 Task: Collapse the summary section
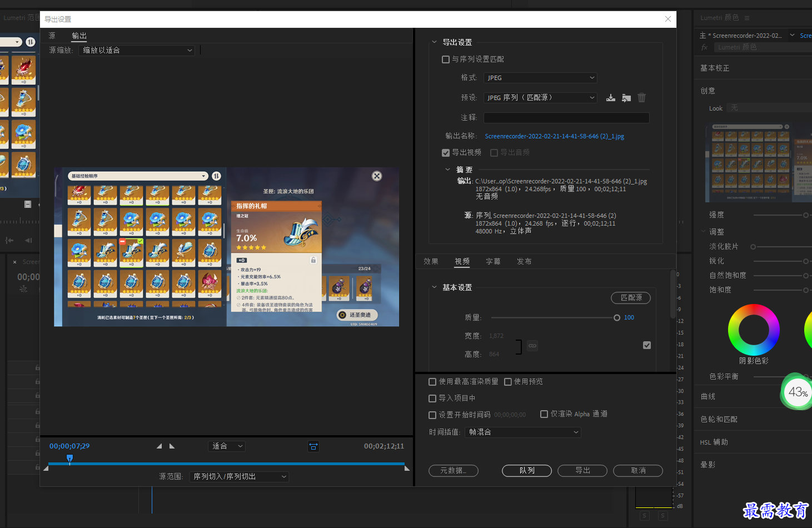pos(447,170)
